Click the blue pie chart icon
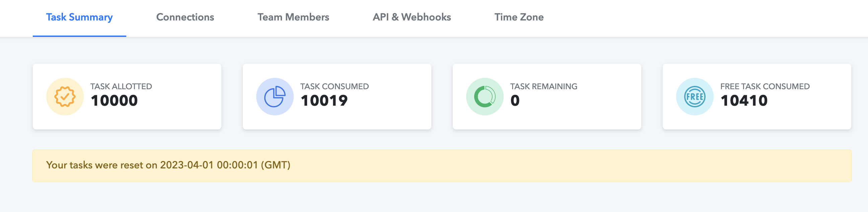The image size is (868, 212). click(275, 97)
